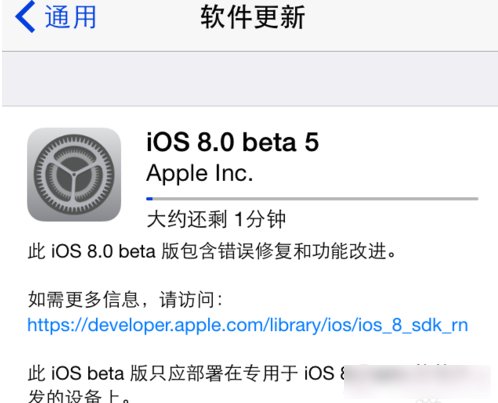Tap the 发的设备上 text line
498x403 pixels.
click(79, 396)
